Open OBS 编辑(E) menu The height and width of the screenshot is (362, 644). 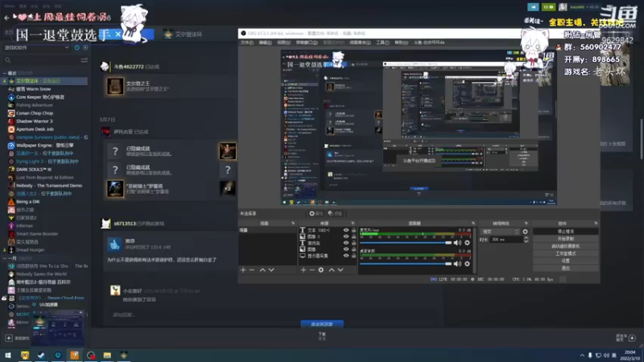click(266, 43)
